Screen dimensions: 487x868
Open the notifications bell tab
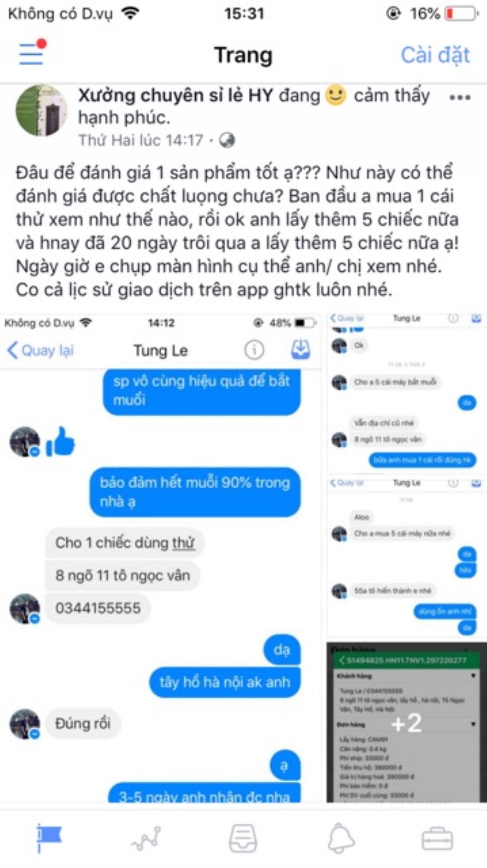[x=341, y=838]
